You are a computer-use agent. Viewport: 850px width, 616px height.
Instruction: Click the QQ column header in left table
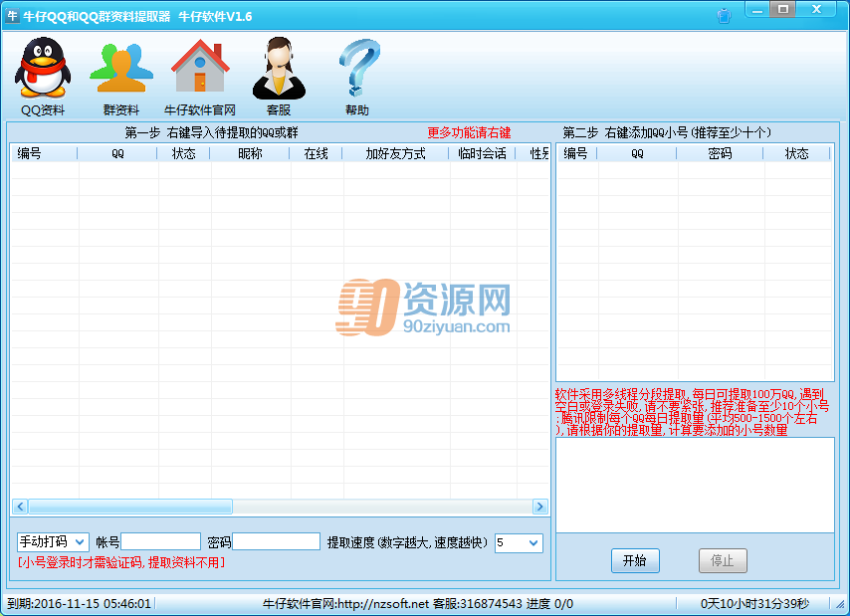click(117, 154)
